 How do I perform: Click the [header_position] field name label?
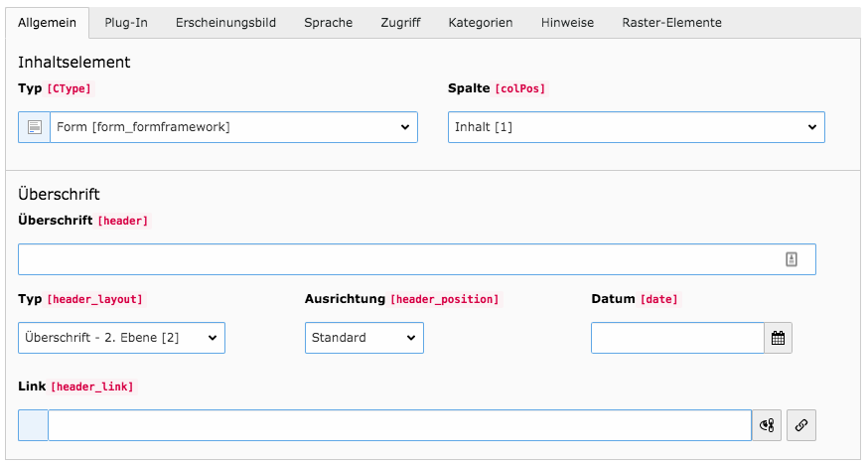(x=445, y=299)
